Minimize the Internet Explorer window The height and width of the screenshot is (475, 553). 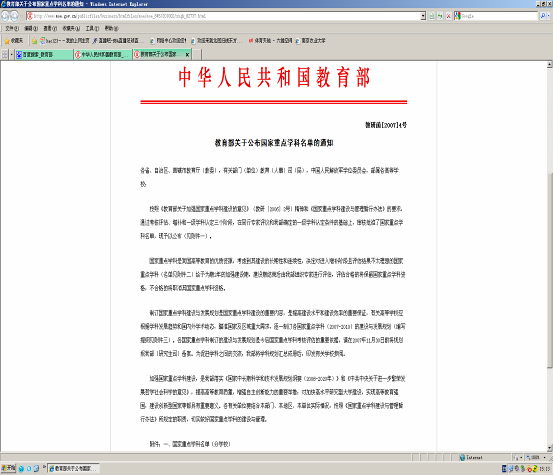tap(539, 4)
